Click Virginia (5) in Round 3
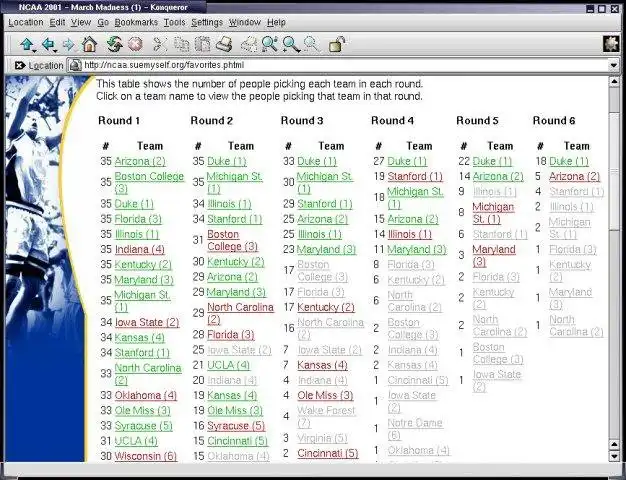The image size is (626, 480). (x=323, y=438)
